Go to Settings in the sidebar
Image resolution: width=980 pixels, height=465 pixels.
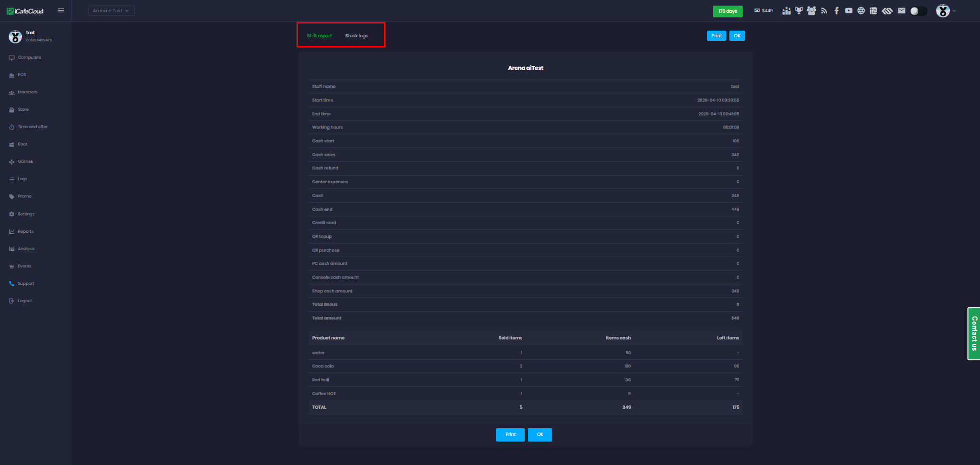tap(26, 214)
